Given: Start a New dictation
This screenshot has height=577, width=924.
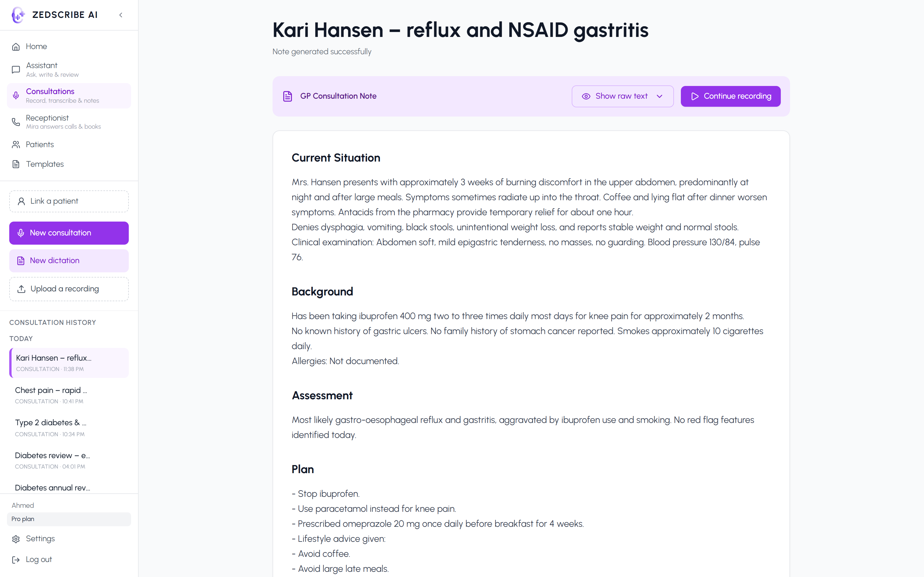Looking at the screenshot, I should (69, 261).
